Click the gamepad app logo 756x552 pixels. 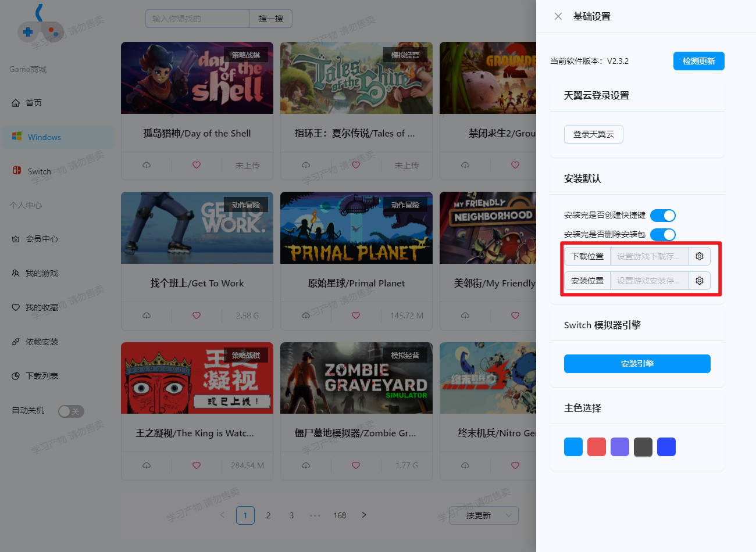(x=40, y=24)
